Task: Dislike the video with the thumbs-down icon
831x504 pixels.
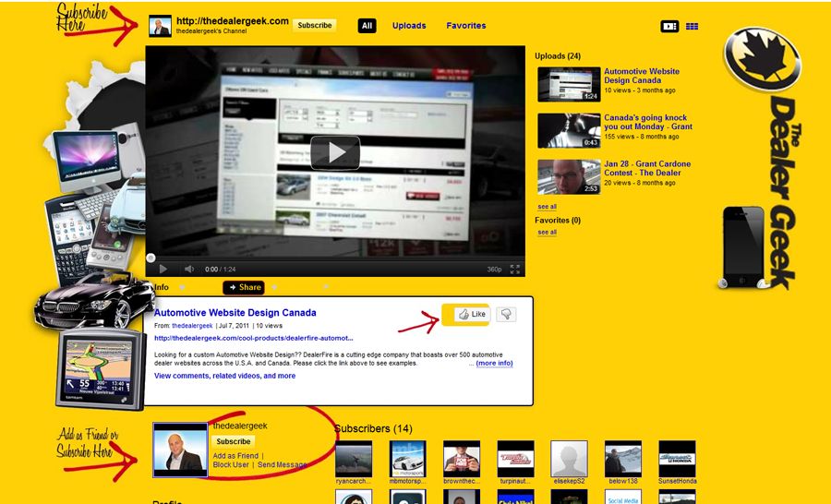Action: pyautogui.click(x=506, y=314)
